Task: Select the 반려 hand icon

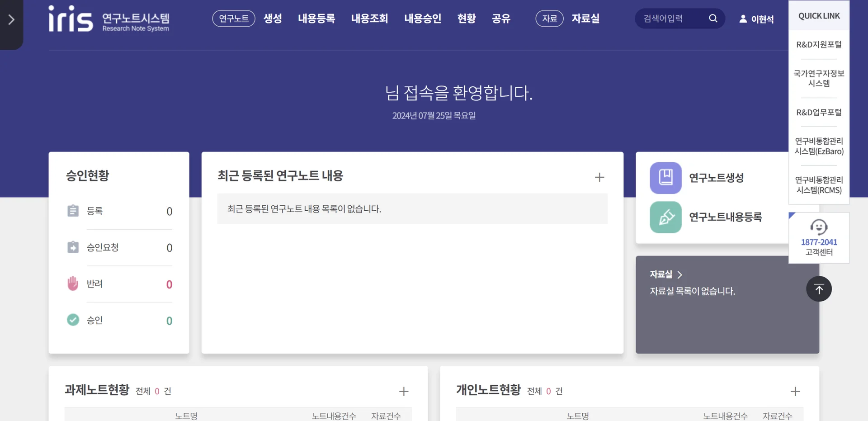Action: (73, 283)
